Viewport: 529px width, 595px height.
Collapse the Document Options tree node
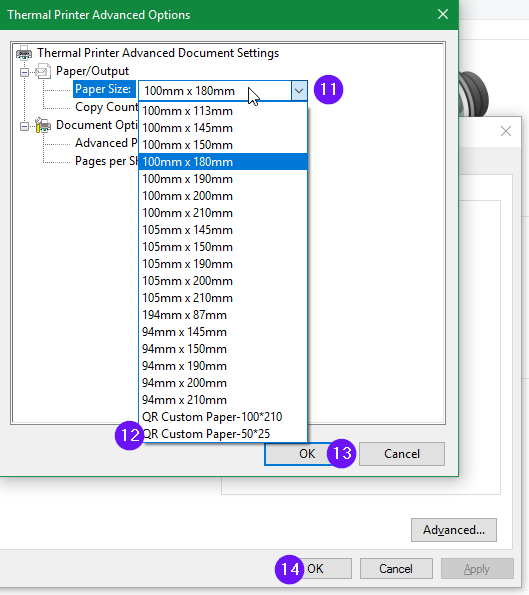click(x=24, y=126)
